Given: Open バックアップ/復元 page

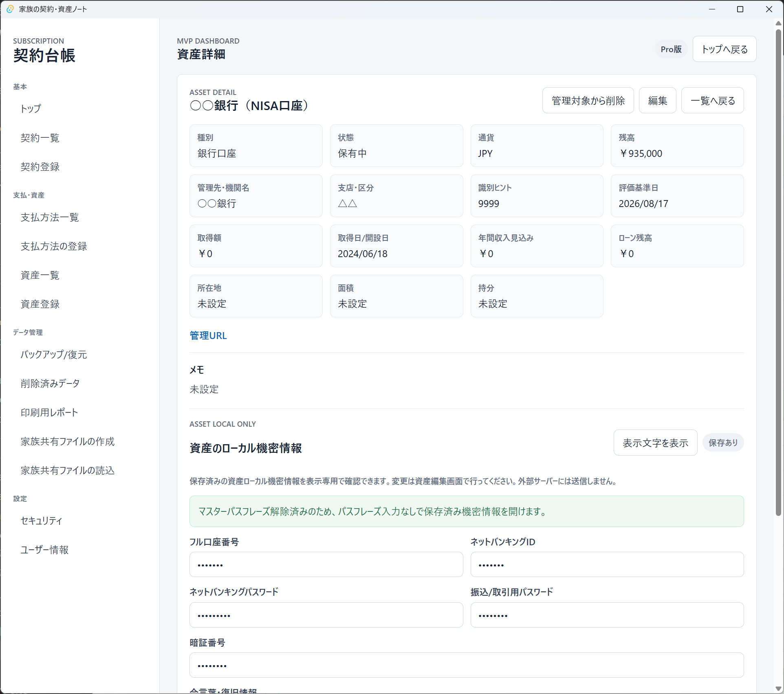Looking at the screenshot, I should (54, 355).
